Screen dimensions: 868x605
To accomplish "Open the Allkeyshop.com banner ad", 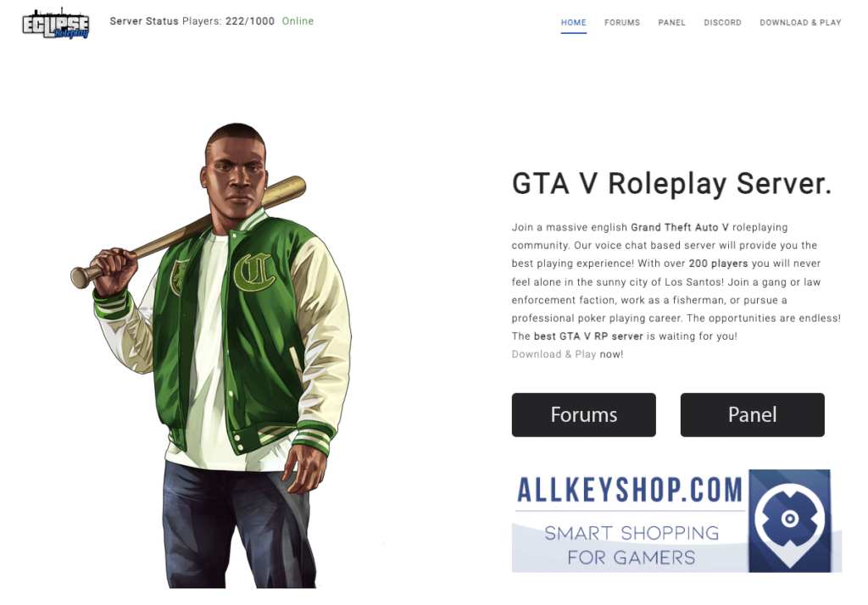I will click(676, 520).
